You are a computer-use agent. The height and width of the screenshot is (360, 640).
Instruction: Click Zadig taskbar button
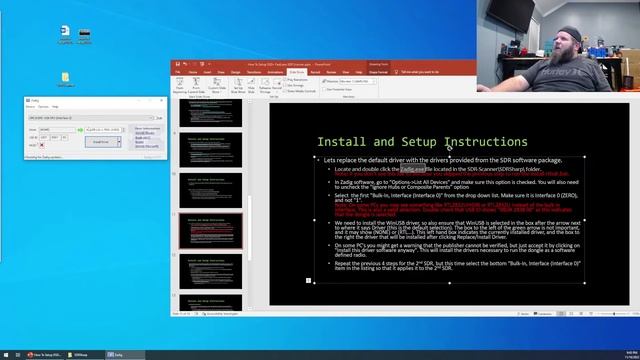pos(125,355)
